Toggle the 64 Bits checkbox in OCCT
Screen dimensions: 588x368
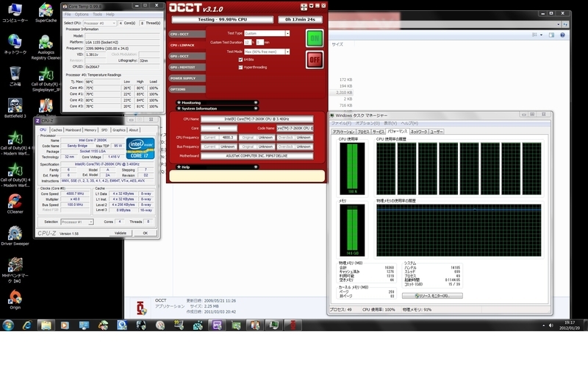[240, 60]
